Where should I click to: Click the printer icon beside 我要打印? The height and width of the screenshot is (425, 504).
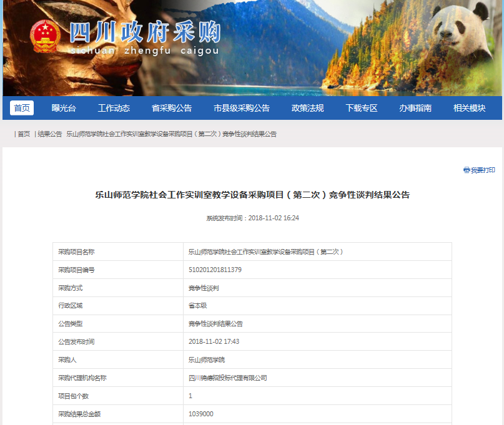point(467,170)
